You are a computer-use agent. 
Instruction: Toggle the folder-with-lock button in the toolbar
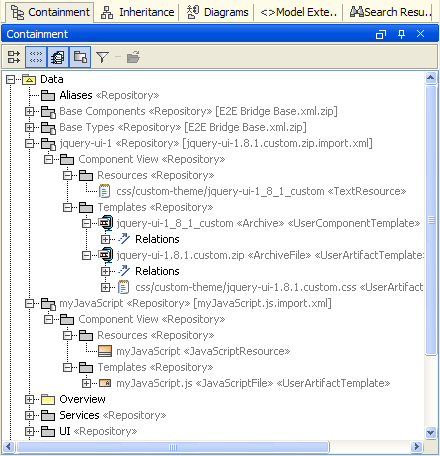click(80, 57)
